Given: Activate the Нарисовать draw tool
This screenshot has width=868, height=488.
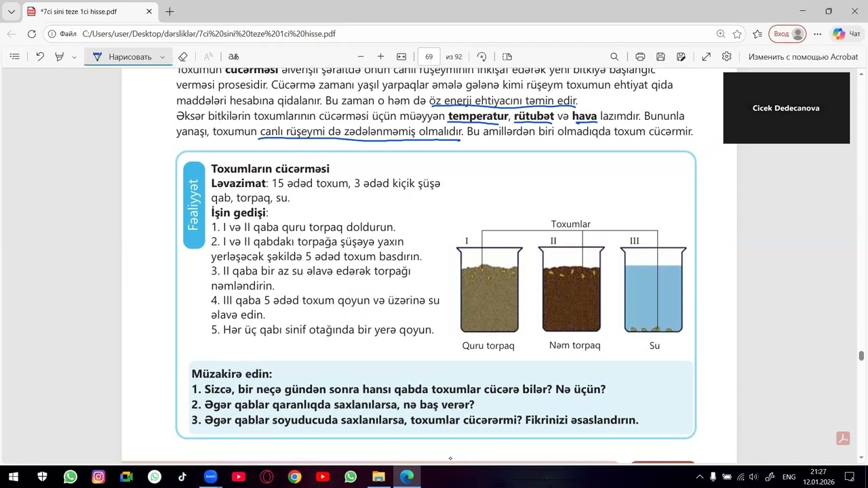Looking at the screenshot, I should tap(122, 57).
